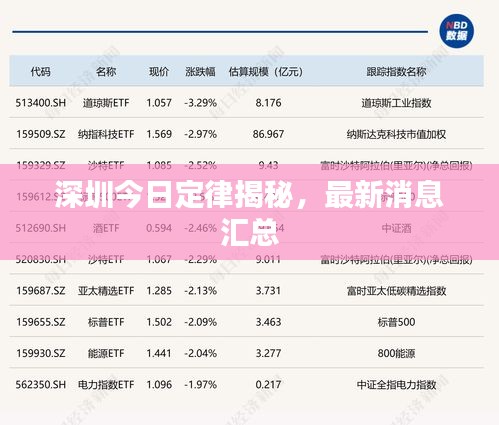Click the 涨跌幅 column header
The height and width of the screenshot is (425, 499).
click(200, 71)
